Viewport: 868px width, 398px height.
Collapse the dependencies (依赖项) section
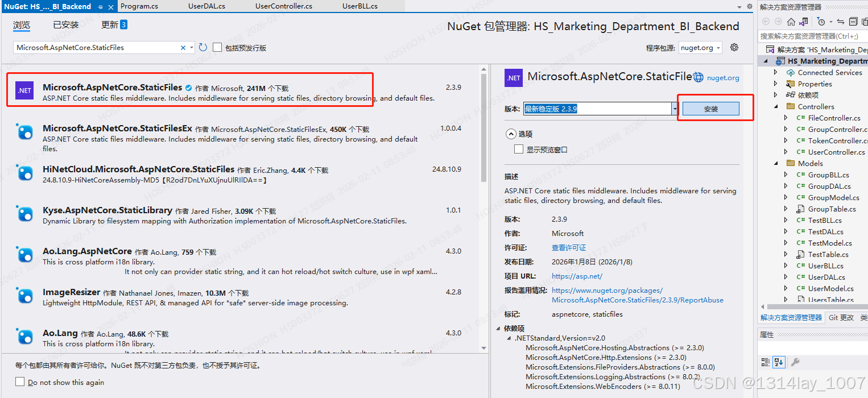(x=498, y=329)
